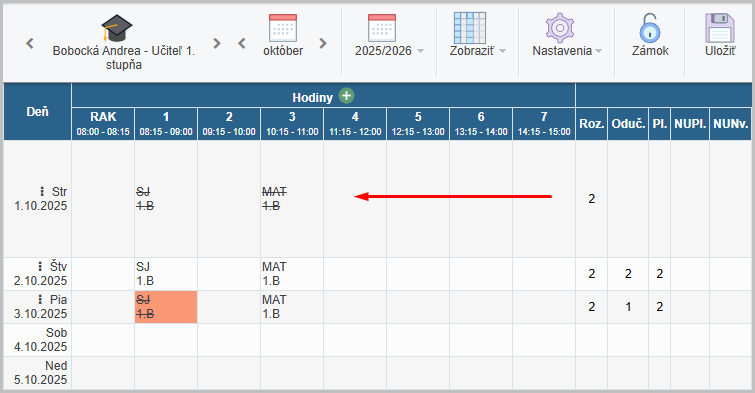The width and height of the screenshot is (755, 393).
Task: Select Thursday MAT 1.B lesson cell
Action: (x=292, y=274)
